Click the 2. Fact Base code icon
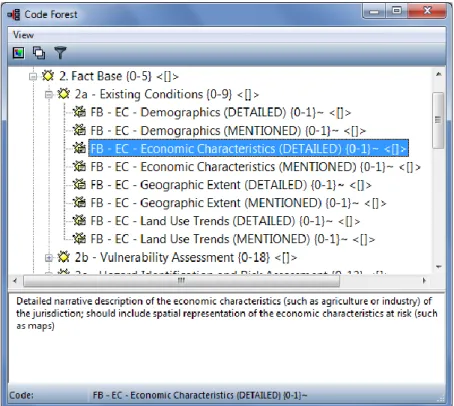Screen dimensions: 454x406 [x=48, y=76]
